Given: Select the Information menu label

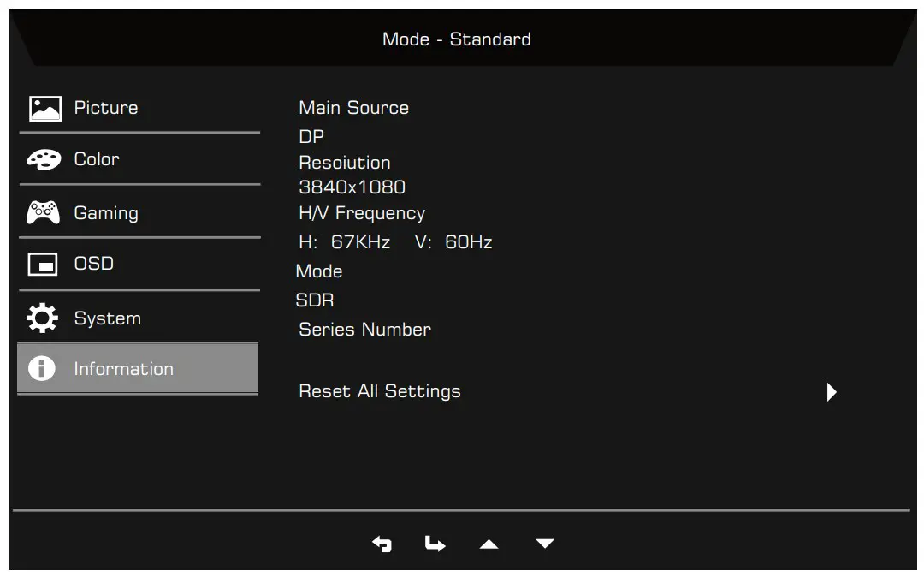Looking at the screenshot, I should [124, 369].
